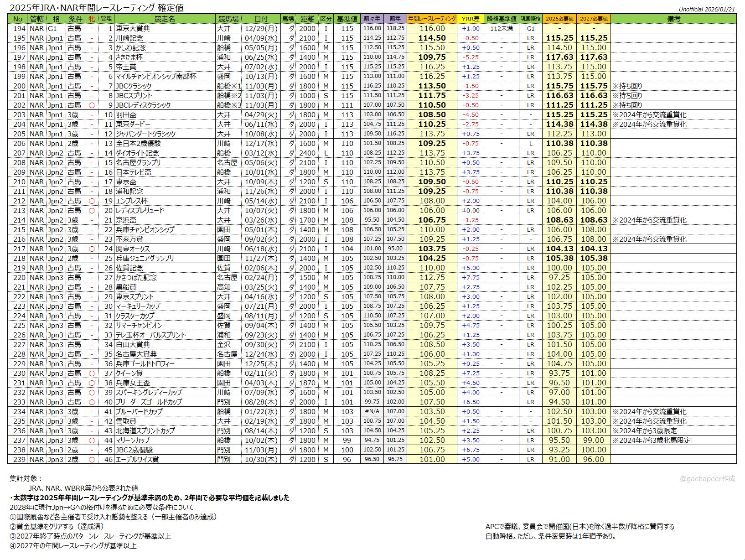Select the 前々年 purple column header
The image size is (745, 560).
[372, 19]
